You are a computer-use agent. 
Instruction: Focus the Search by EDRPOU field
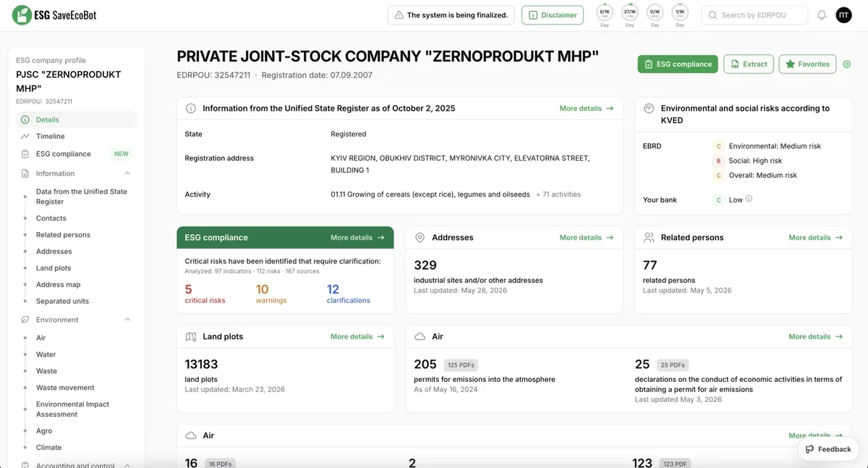(754, 15)
